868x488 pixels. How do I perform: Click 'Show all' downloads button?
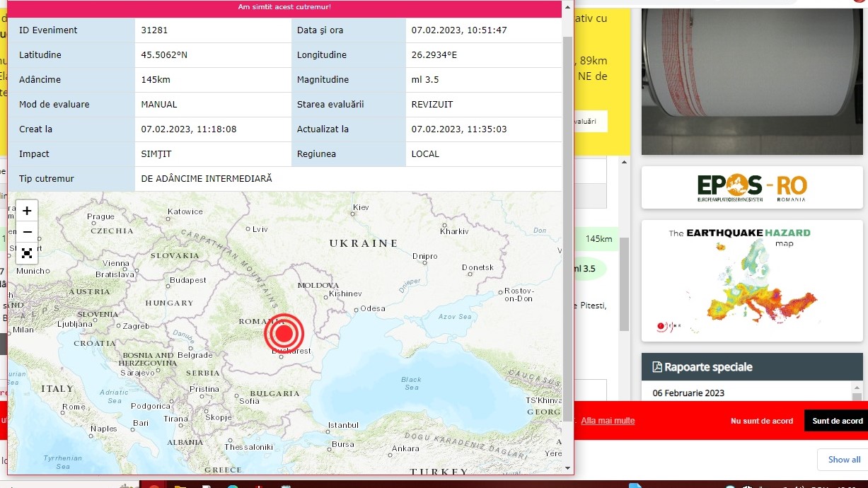tap(843, 459)
